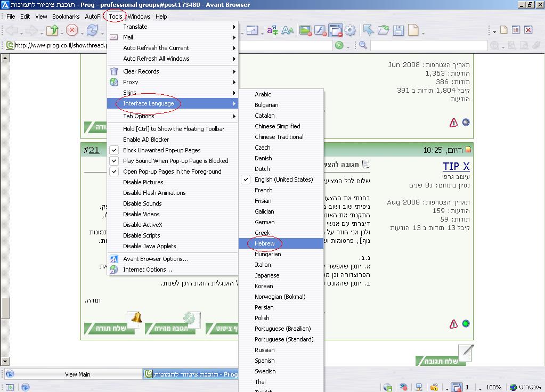Expand the Translate submenu
Image resolution: width=545 pixels, height=392 pixels.
point(173,27)
